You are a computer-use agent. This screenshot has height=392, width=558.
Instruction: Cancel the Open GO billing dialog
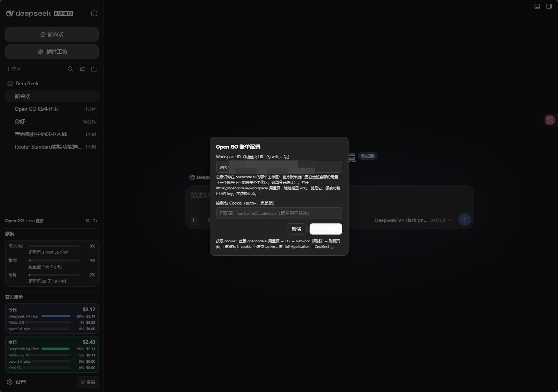297,229
